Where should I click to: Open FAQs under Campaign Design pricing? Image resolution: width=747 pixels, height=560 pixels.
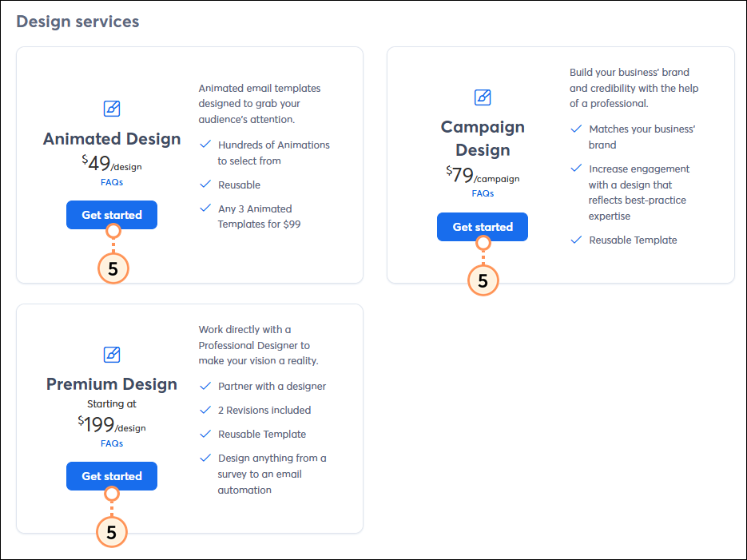click(483, 193)
